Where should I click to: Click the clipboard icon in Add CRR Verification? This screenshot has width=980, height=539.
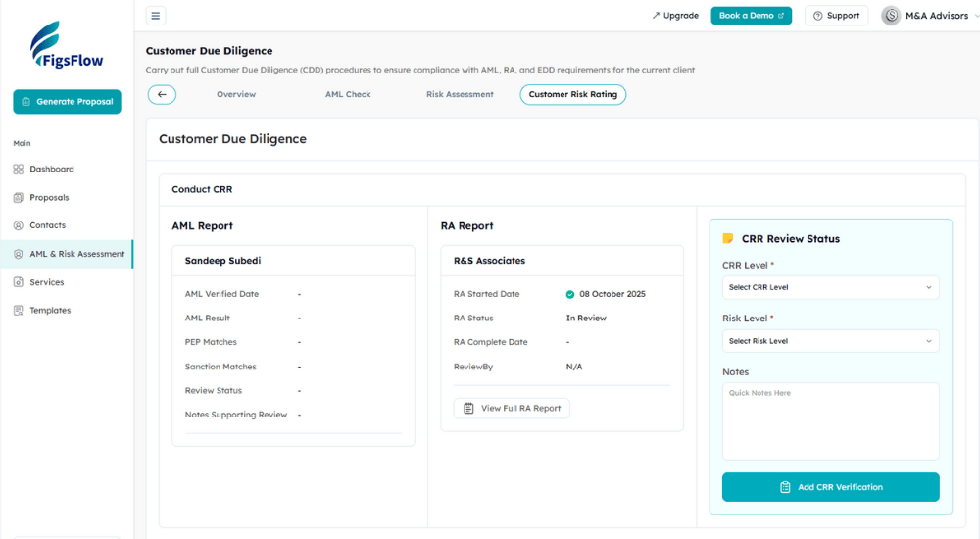(785, 487)
